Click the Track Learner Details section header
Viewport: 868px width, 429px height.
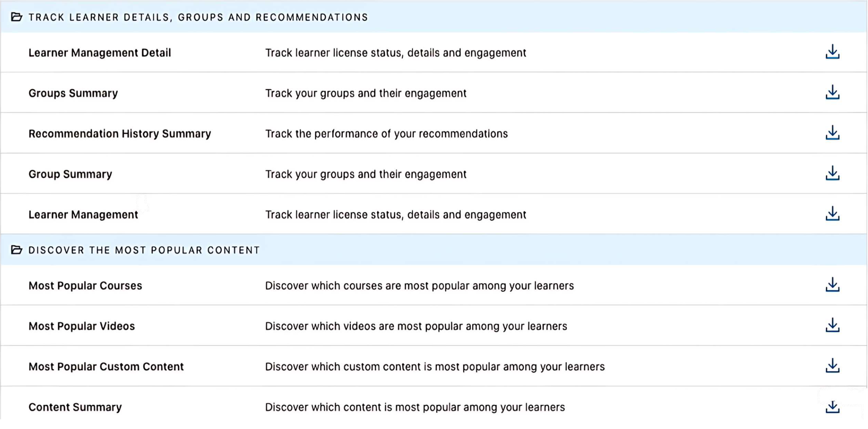point(198,17)
